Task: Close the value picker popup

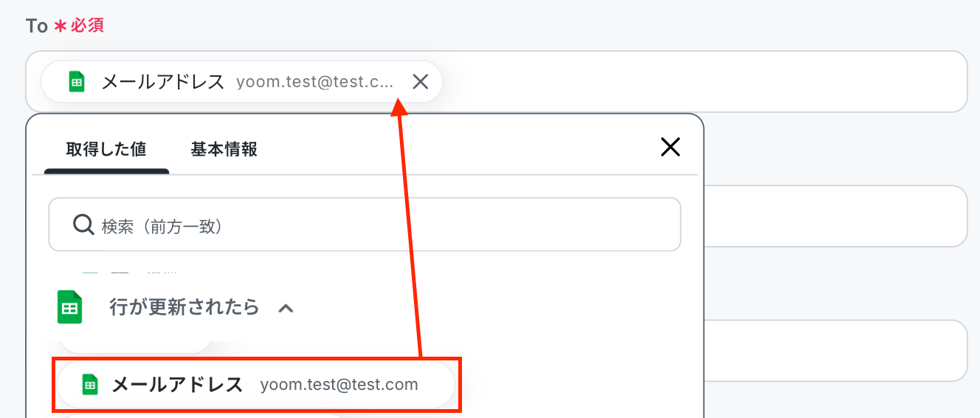Action: point(670,147)
